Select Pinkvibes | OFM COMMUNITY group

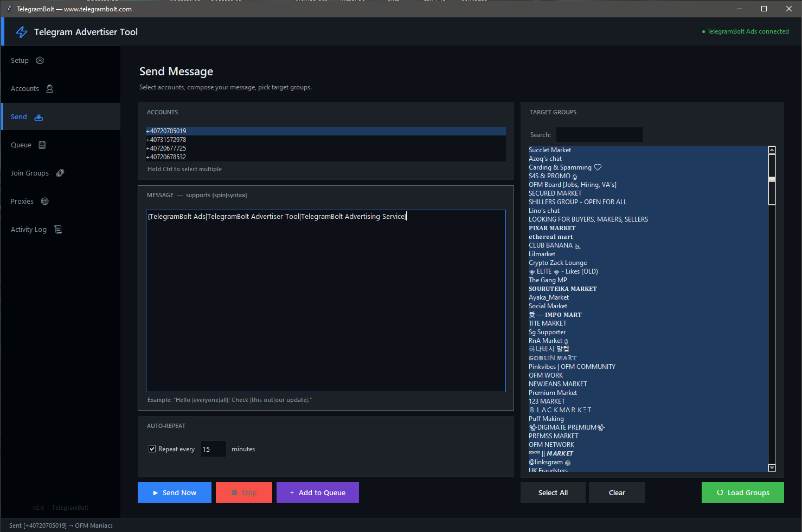(648, 367)
